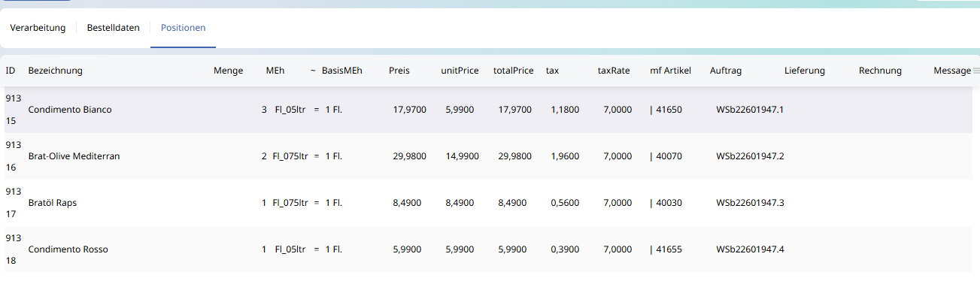980x281 pixels.
Task: Click article number 41650
Action: click(x=669, y=110)
